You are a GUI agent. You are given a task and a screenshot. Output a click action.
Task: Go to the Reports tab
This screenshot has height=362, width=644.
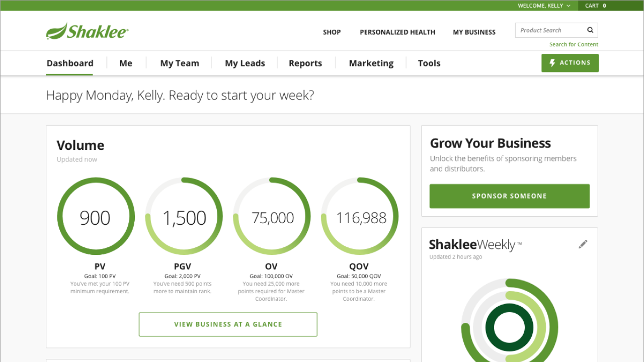[305, 63]
